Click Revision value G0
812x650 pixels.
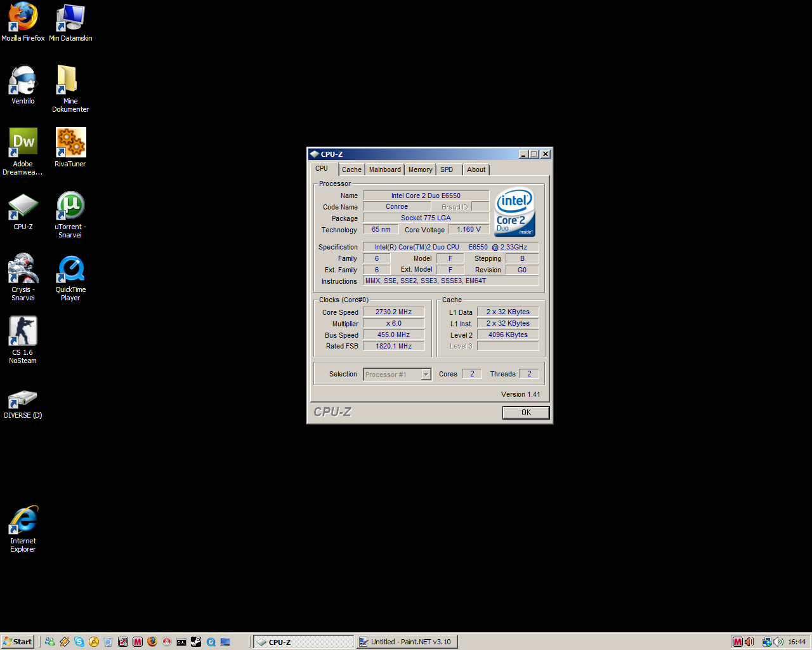click(522, 270)
